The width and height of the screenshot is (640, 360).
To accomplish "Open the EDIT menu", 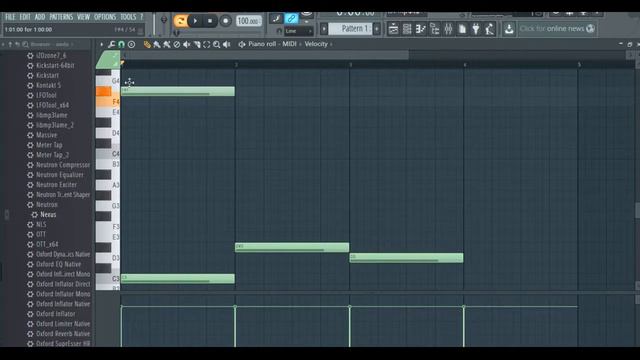I will [25, 17].
